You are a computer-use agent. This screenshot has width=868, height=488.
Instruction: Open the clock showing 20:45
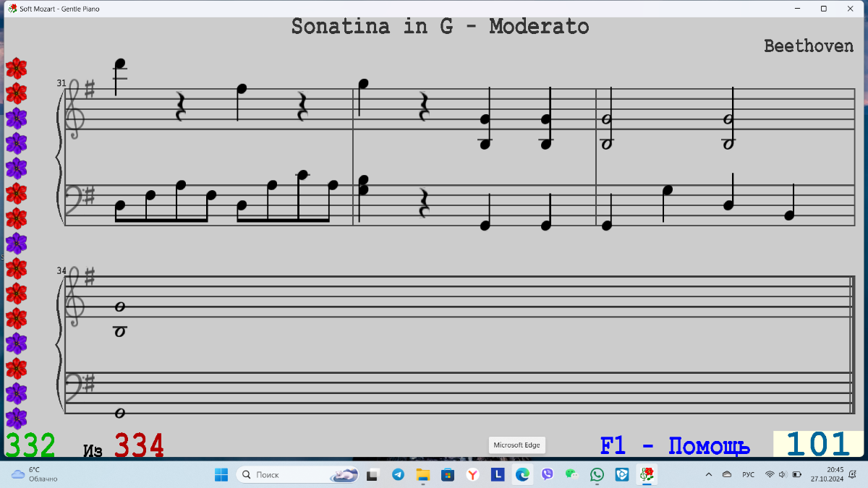tap(825, 474)
